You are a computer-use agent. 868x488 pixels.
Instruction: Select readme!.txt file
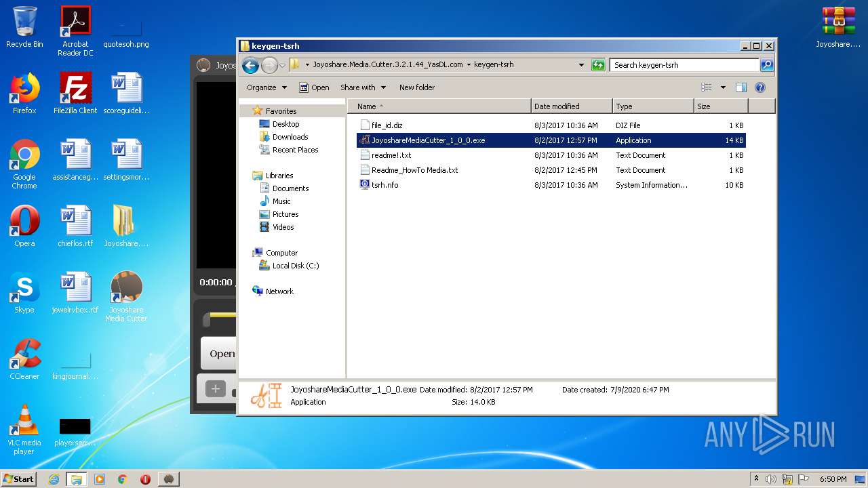tap(551, 155)
